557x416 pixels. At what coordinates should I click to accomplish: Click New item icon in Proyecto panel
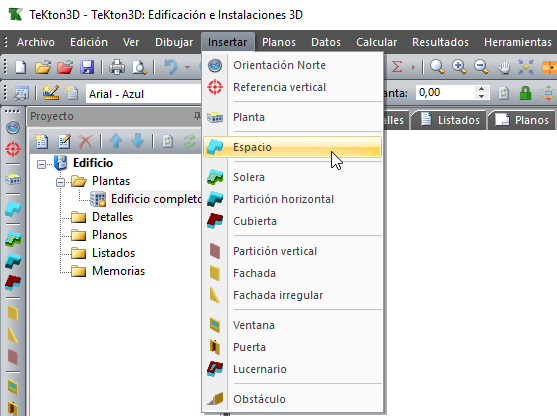pyautogui.click(x=42, y=141)
